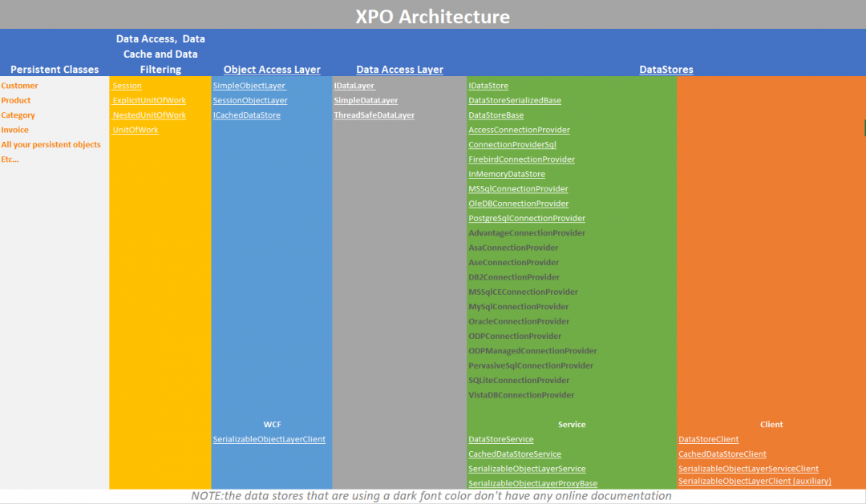The height and width of the screenshot is (504, 866).
Task: Open the Object Access Layer header link
Action: tap(271, 69)
